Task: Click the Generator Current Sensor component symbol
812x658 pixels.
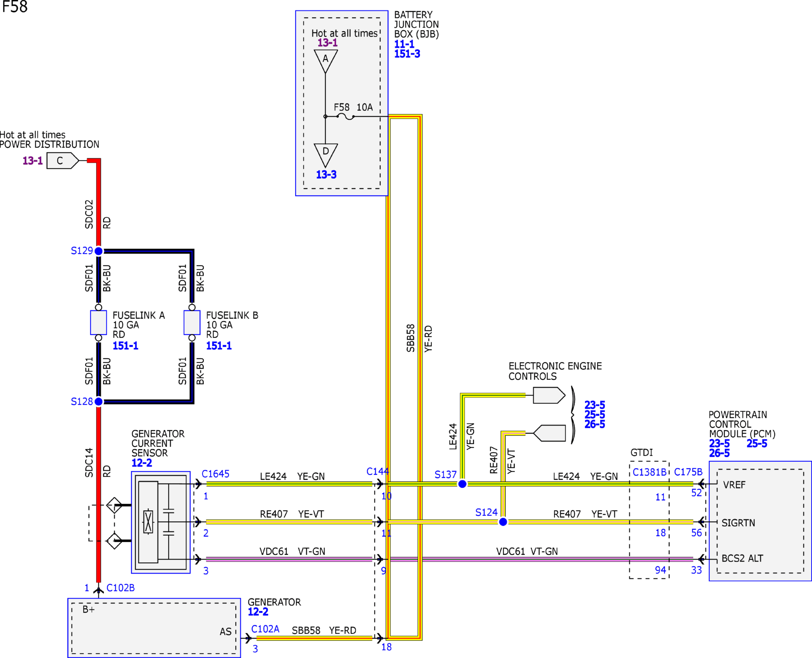Action: (x=160, y=522)
